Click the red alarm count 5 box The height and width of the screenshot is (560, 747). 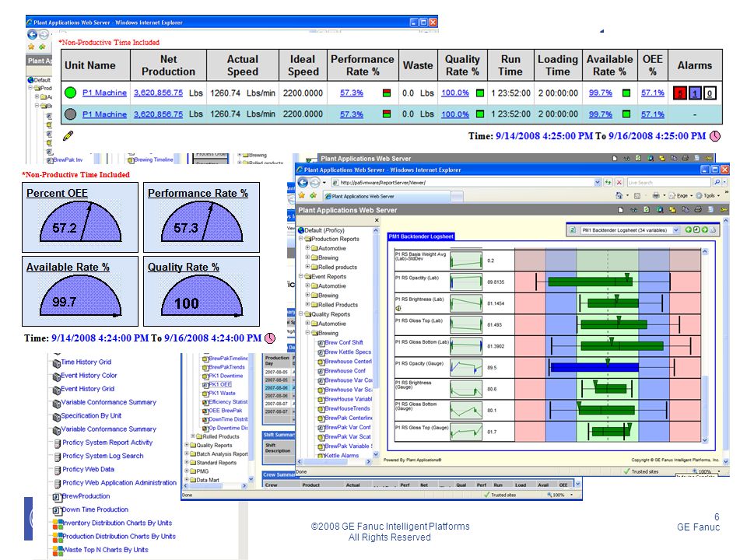point(680,93)
